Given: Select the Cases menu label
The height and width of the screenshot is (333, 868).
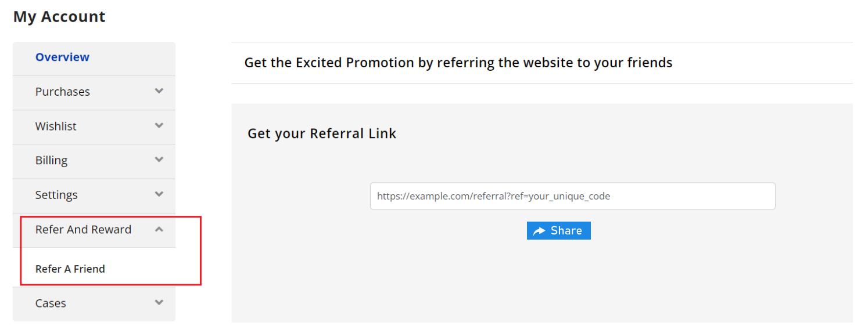Looking at the screenshot, I should pos(51,303).
